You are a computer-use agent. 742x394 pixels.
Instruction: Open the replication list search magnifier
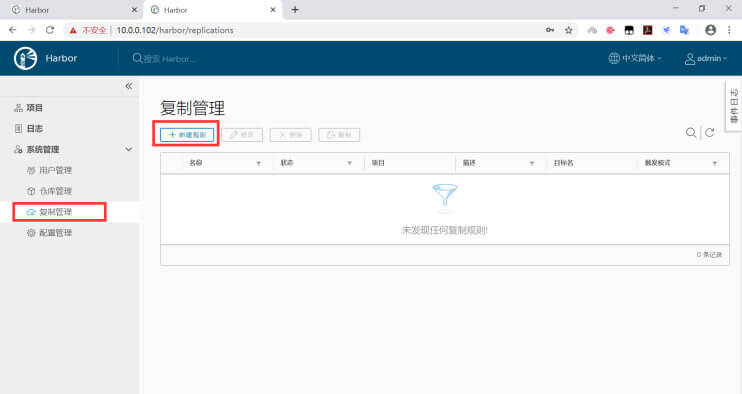pyautogui.click(x=691, y=133)
